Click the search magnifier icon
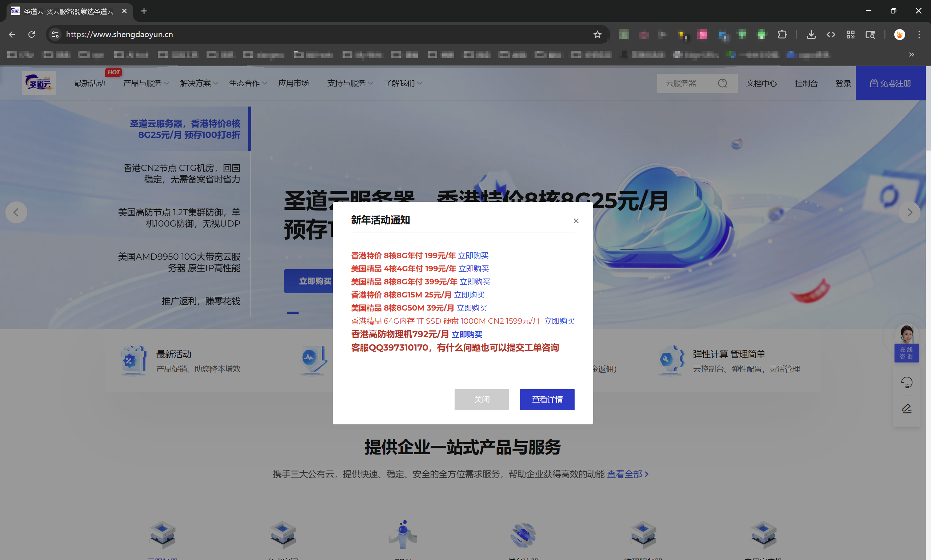 click(x=722, y=83)
